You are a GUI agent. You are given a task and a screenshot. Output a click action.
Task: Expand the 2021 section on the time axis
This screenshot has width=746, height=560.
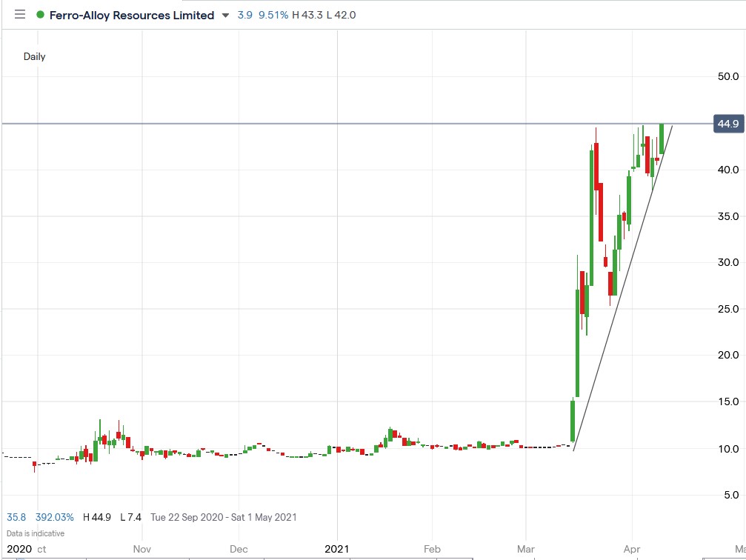(338, 549)
